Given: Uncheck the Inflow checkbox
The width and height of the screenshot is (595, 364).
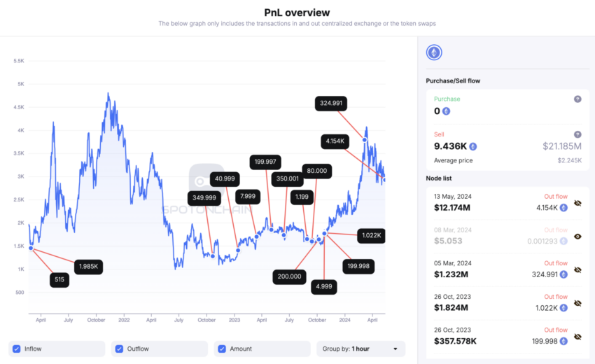Looking at the screenshot, I should 16,349.
